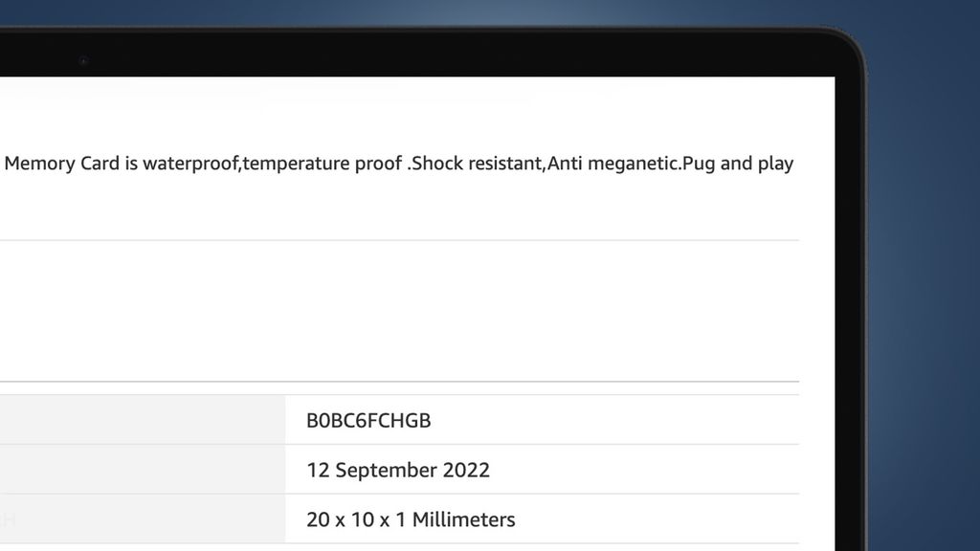Image resolution: width=980 pixels, height=551 pixels.
Task: Click the grey label cell beside the date
Action: pyautogui.click(x=142, y=470)
